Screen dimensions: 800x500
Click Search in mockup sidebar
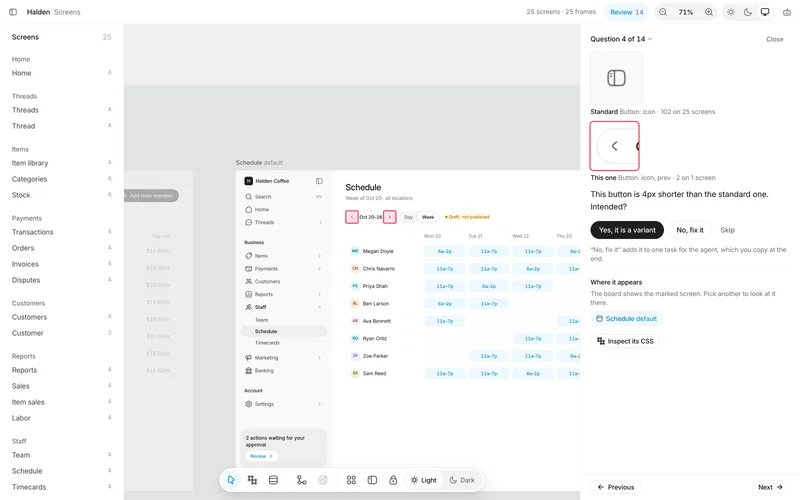click(x=283, y=196)
